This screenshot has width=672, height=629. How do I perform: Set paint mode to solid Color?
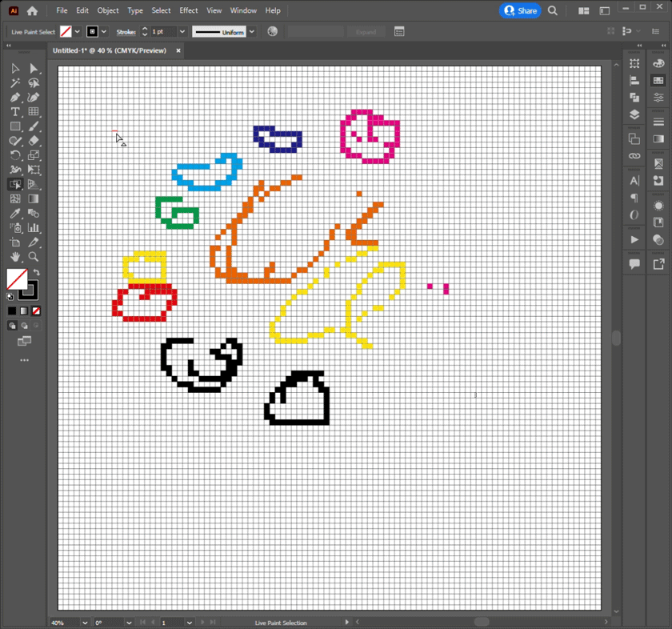point(12,310)
